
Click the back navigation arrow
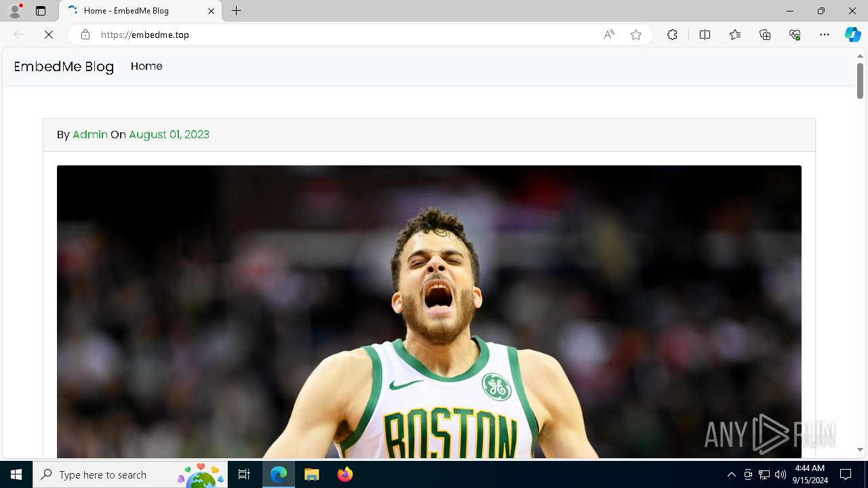pyautogui.click(x=19, y=35)
